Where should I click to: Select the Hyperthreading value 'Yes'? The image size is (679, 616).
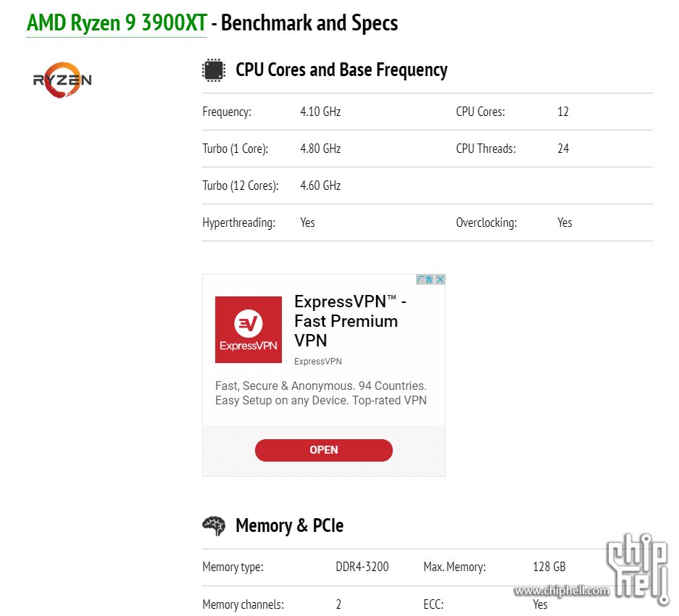tap(307, 222)
